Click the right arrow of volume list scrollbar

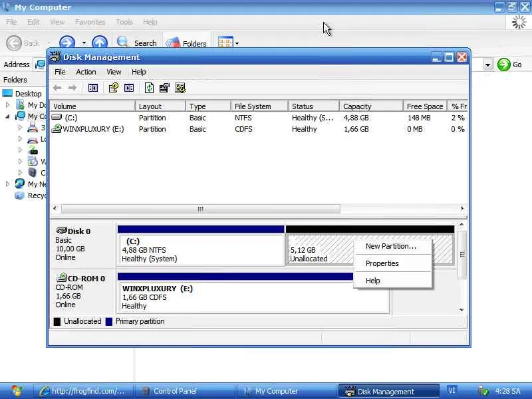[x=462, y=208]
